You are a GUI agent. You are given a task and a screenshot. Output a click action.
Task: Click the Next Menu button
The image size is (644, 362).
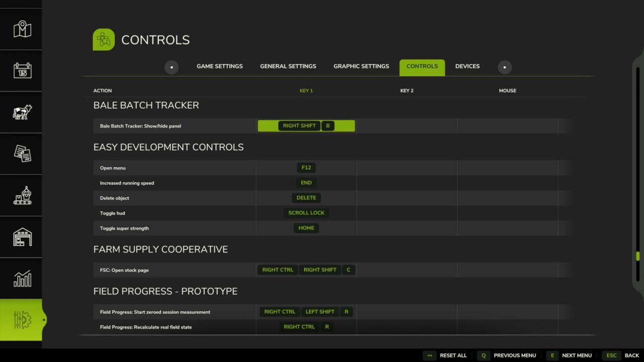pos(569,355)
